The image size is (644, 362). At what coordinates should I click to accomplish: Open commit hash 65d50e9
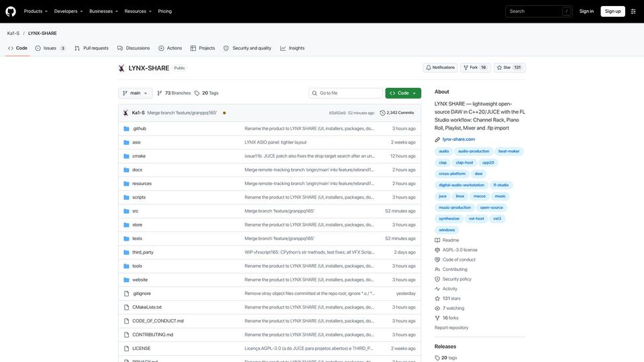[x=337, y=113]
